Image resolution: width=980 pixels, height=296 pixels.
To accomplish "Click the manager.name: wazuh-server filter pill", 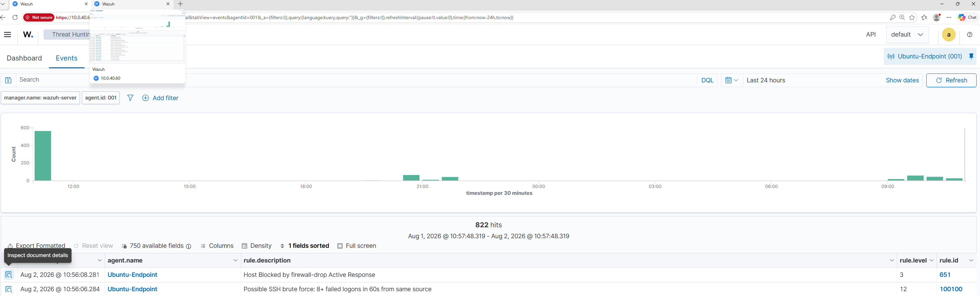I will tap(40, 98).
